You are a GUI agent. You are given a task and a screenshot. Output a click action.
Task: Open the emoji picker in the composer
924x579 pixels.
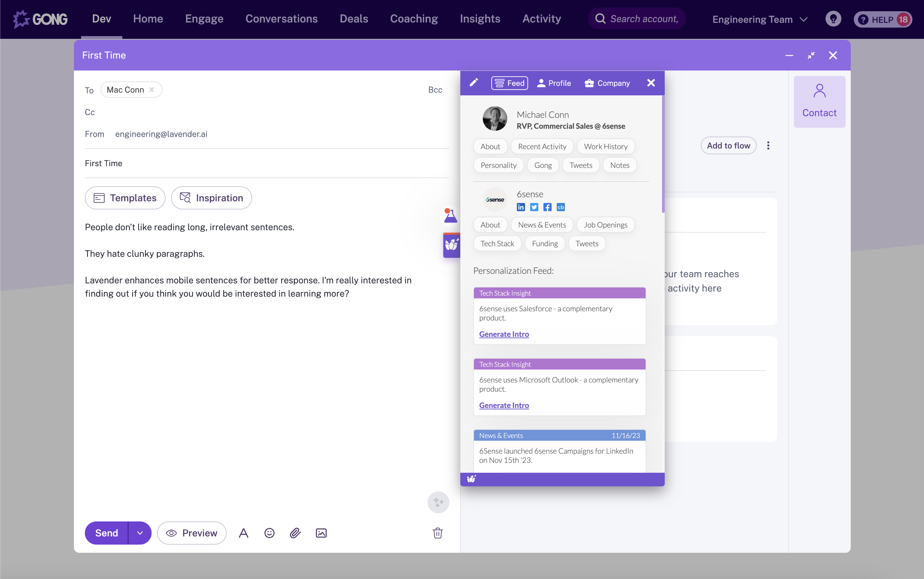(269, 533)
